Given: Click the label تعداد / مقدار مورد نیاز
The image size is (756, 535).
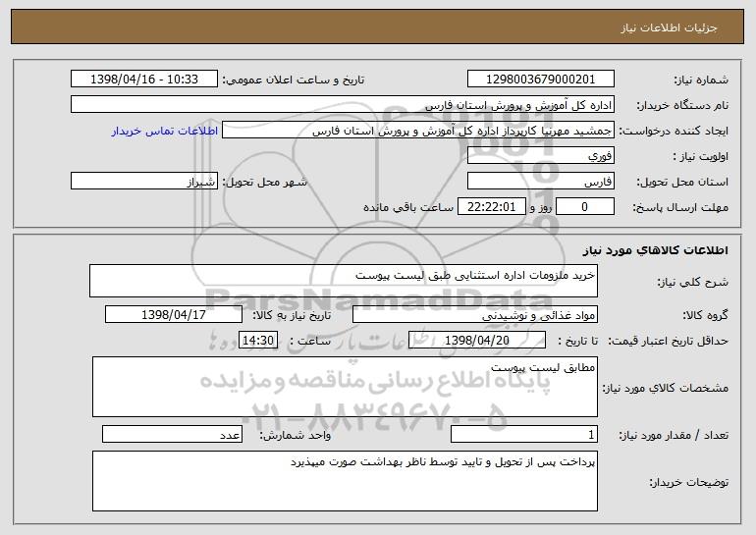Looking at the screenshot, I should click(x=674, y=436).
